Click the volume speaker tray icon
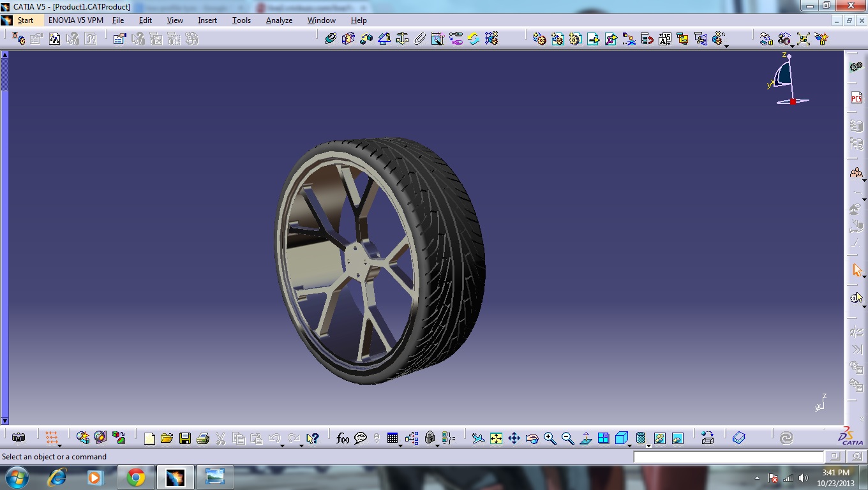The width and height of the screenshot is (868, 490). (x=802, y=478)
